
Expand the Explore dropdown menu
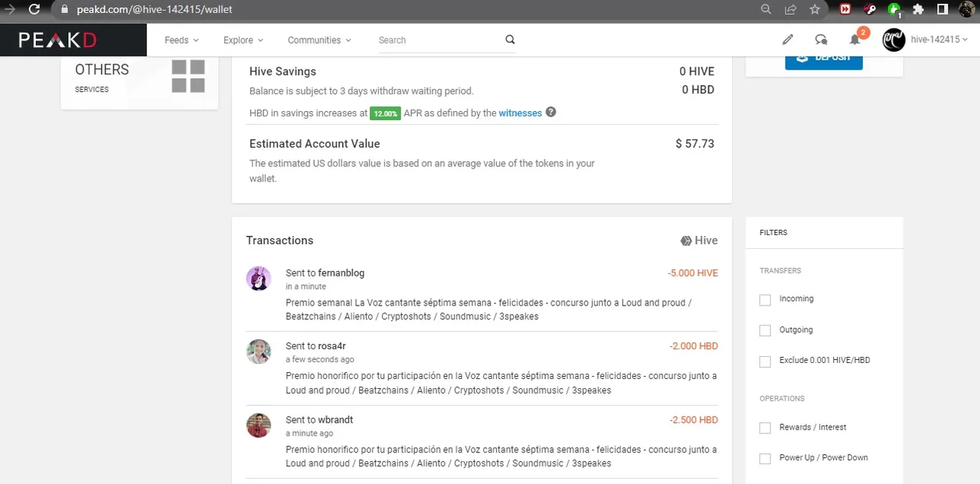pos(243,40)
